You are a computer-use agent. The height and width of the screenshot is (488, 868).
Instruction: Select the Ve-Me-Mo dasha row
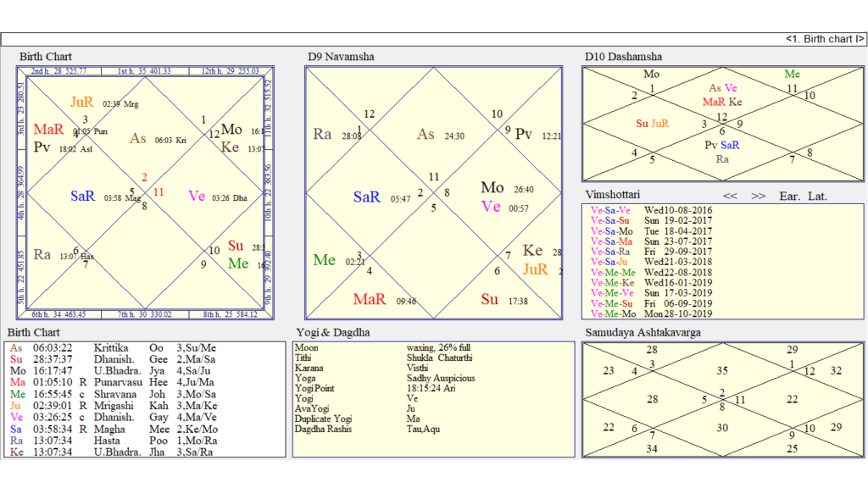point(652,313)
